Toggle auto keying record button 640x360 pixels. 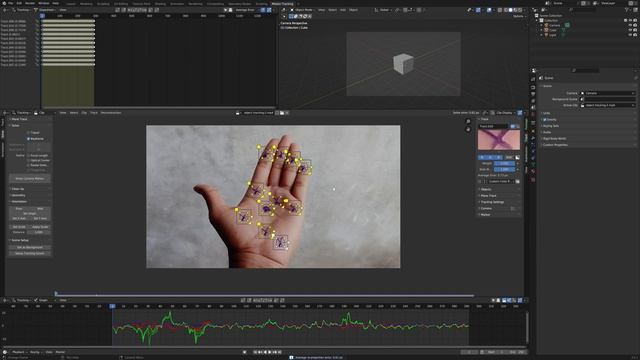tap(244, 352)
